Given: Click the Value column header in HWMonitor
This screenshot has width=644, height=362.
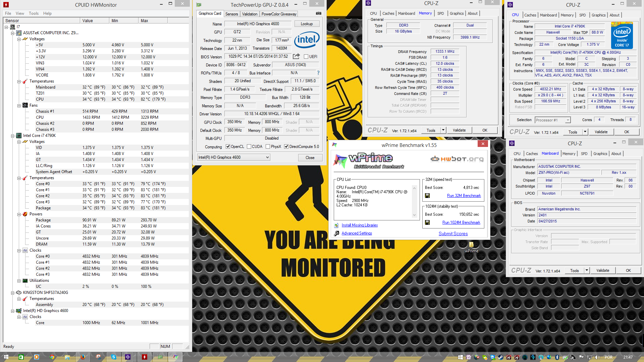Looking at the screenshot, I should tap(95, 20).
